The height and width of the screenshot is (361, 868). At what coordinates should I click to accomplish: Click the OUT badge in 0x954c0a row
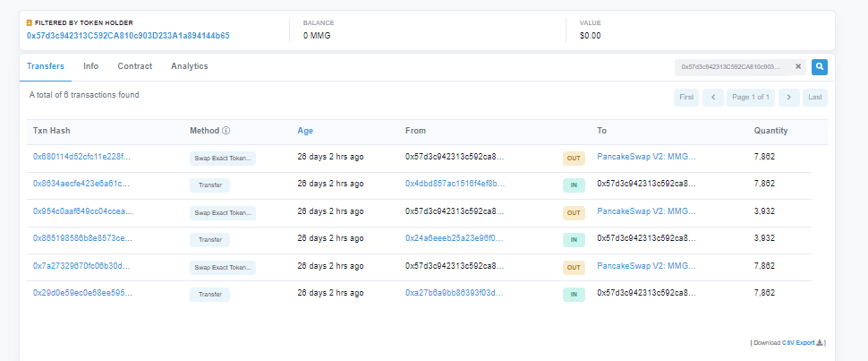tap(574, 213)
